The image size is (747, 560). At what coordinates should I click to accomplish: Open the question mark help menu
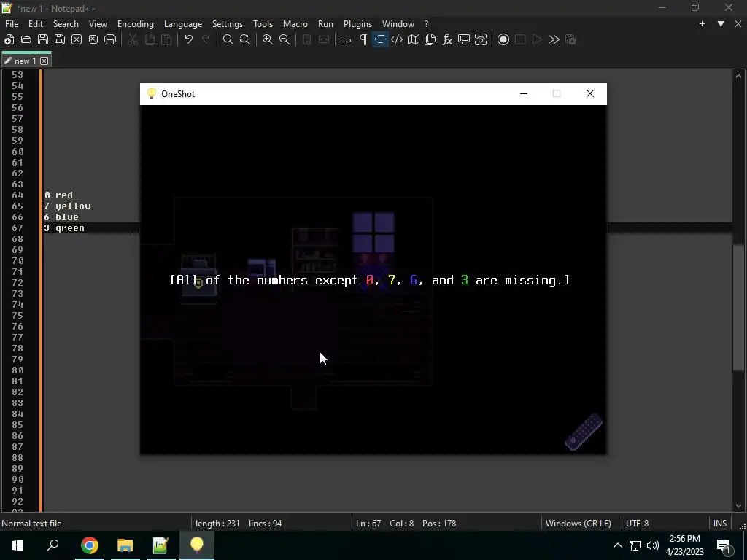pos(426,24)
